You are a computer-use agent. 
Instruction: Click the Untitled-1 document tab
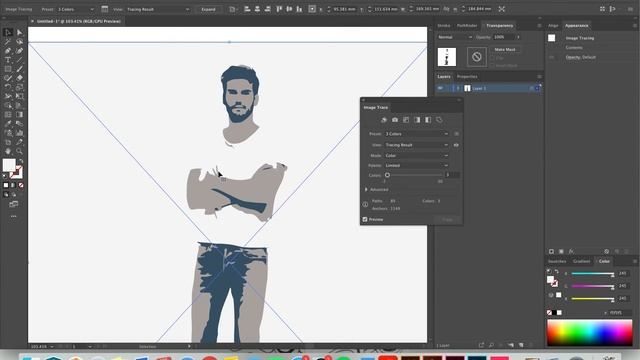click(x=78, y=21)
